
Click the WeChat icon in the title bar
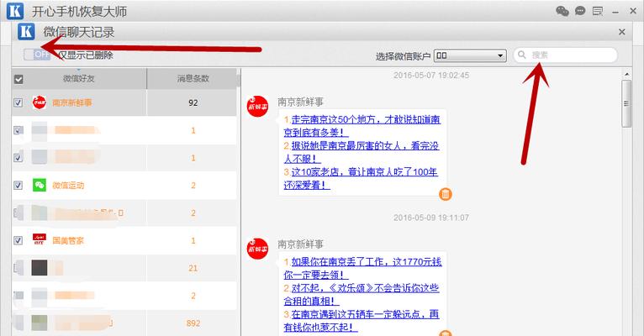click(x=562, y=11)
